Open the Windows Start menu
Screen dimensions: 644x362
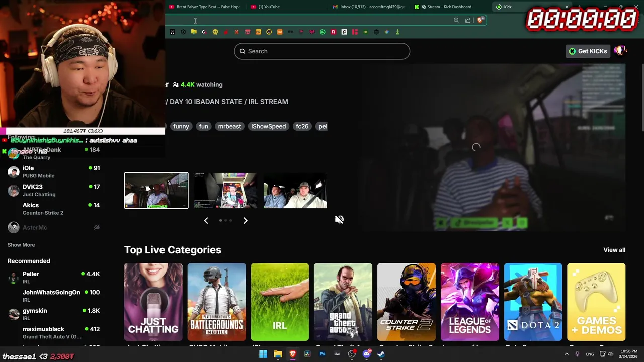[x=263, y=354]
